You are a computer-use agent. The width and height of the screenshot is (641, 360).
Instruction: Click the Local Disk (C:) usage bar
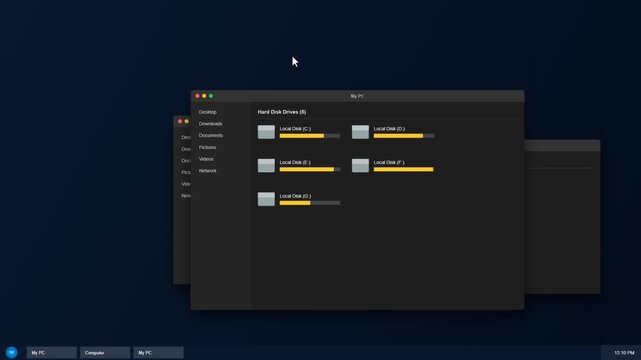[x=310, y=136]
